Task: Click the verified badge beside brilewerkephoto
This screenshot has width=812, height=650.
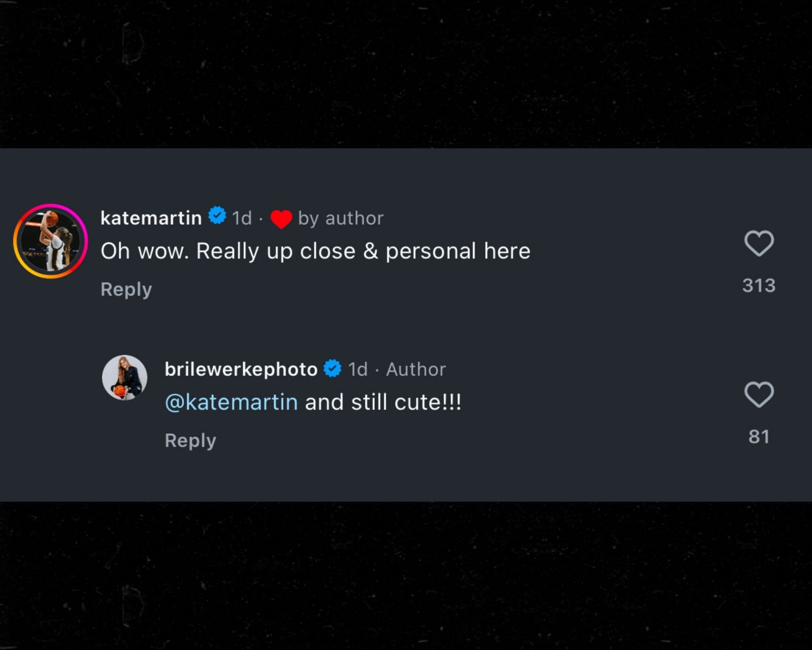Action: point(333,368)
